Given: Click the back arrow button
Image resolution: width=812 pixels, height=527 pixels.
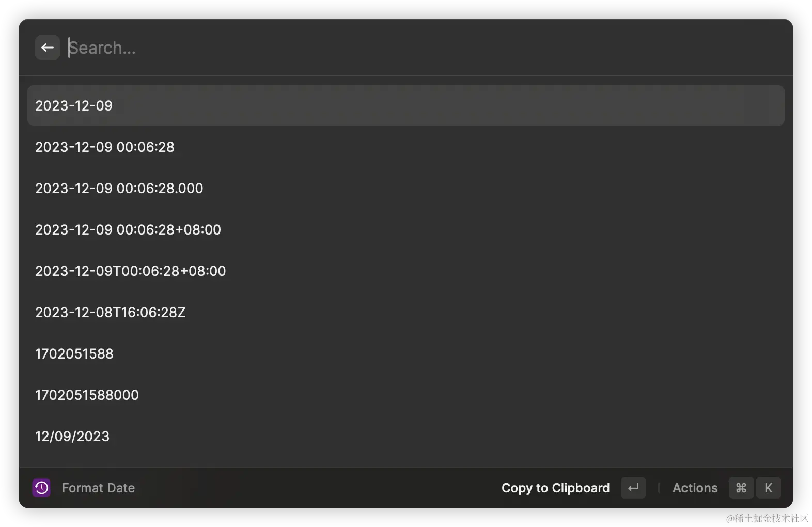Looking at the screenshot, I should 48,48.
